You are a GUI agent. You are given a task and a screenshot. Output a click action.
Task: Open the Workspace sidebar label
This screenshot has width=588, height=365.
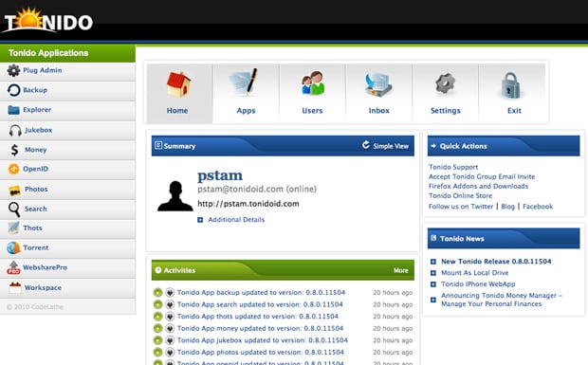(x=43, y=288)
